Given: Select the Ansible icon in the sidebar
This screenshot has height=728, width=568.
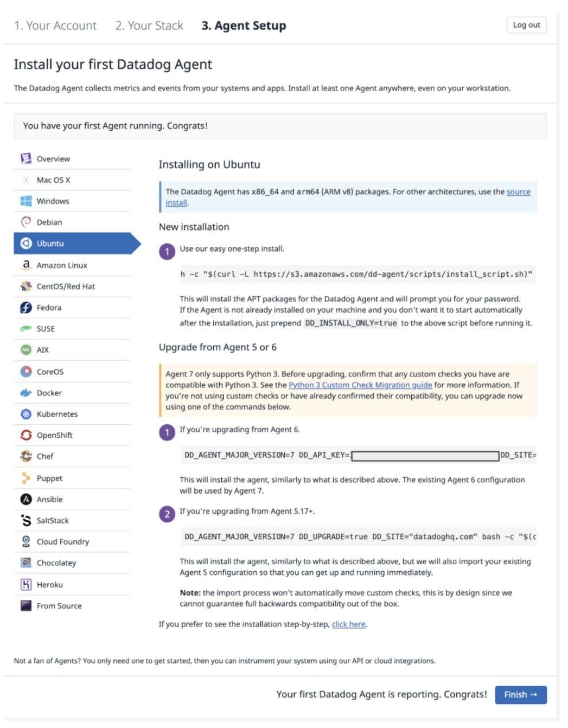Looking at the screenshot, I should pos(25,499).
